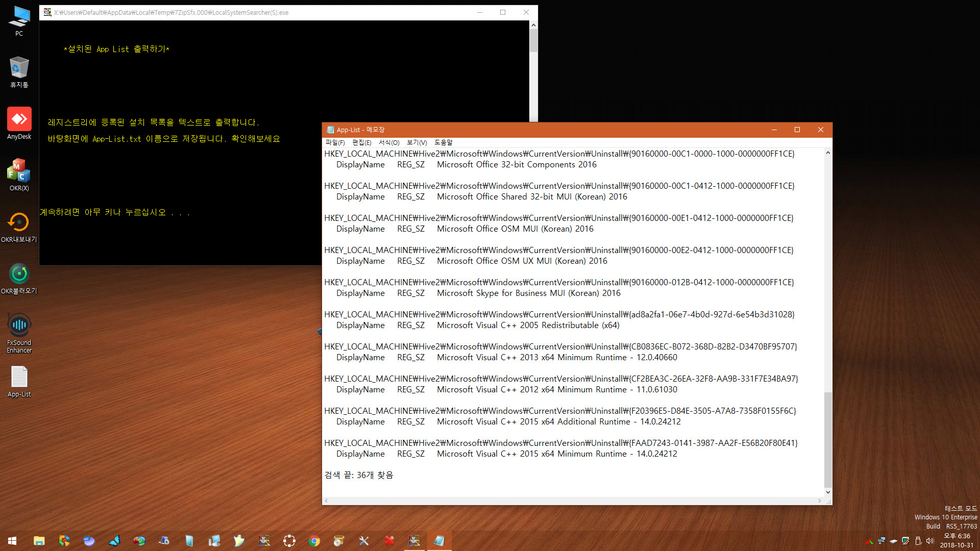Open the tray clock showing 오후 6:36
The width and height of the screenshot is (980, 551).
point(957,541)
